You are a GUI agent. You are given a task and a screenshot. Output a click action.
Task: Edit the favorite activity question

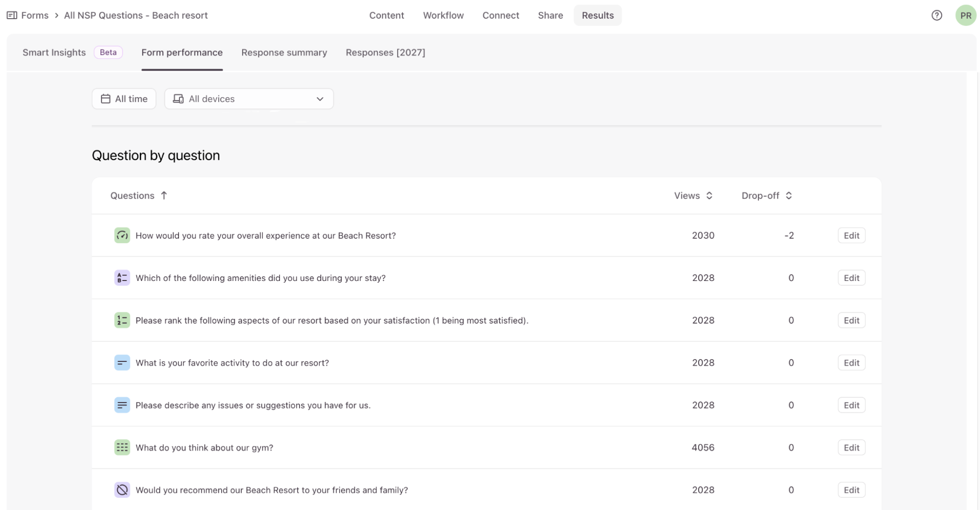(x=852, y=362)
